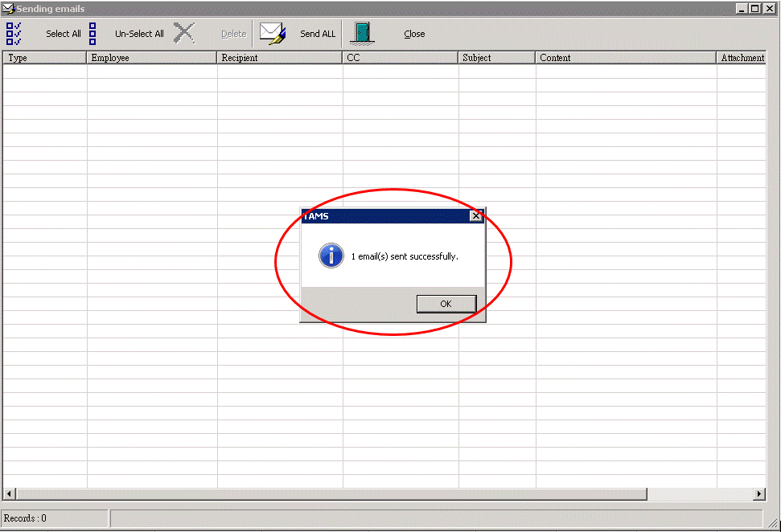The height and width of the screenshot is (532, 781).
Task: Click the '1 email(s) sent successfully.' message
Action: tap(405, 256)
